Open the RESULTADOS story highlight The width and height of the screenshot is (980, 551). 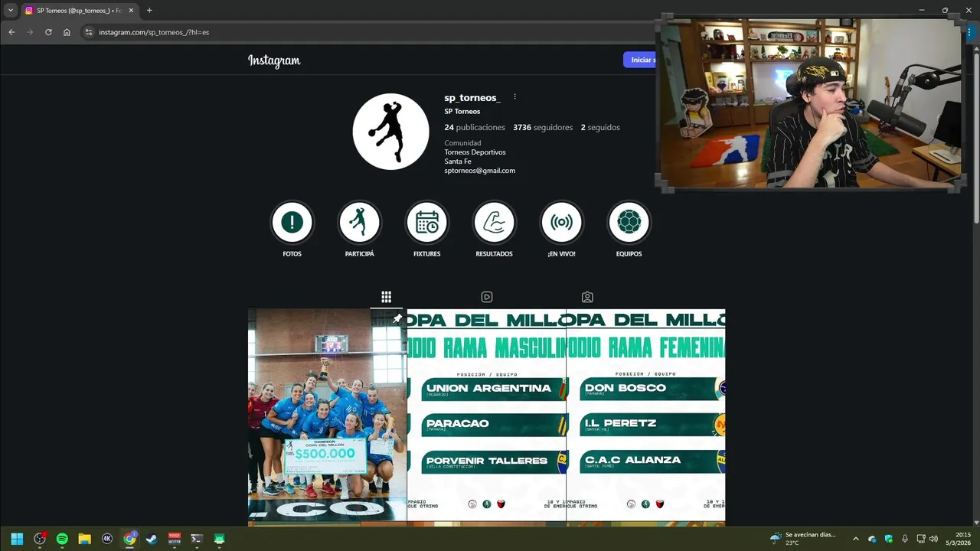tap(494, 223)
